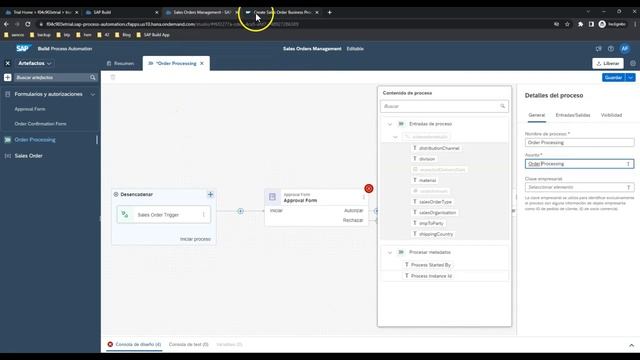Click the Clave empresarial value-help icon
This screenshot has width=640, height=360.
coord(628,187)
